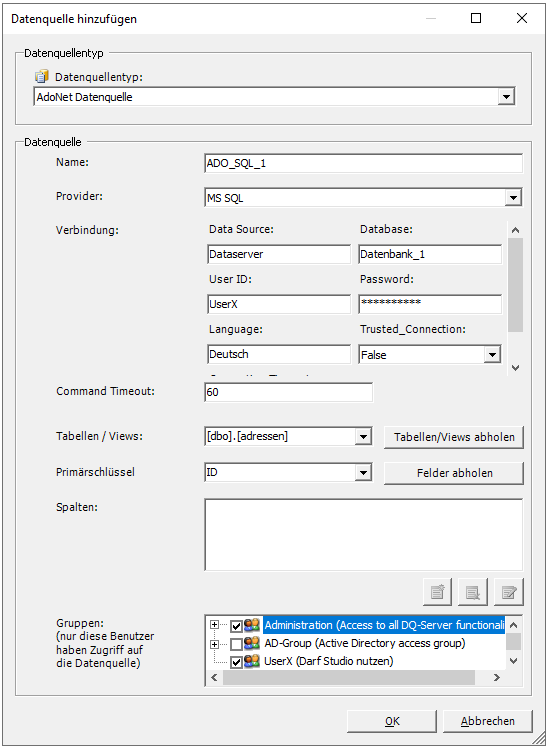This screenshot has height=750, width=549.
Task: Click the UserX group icon
Action: pyautogui.click(x=252, y=662)
